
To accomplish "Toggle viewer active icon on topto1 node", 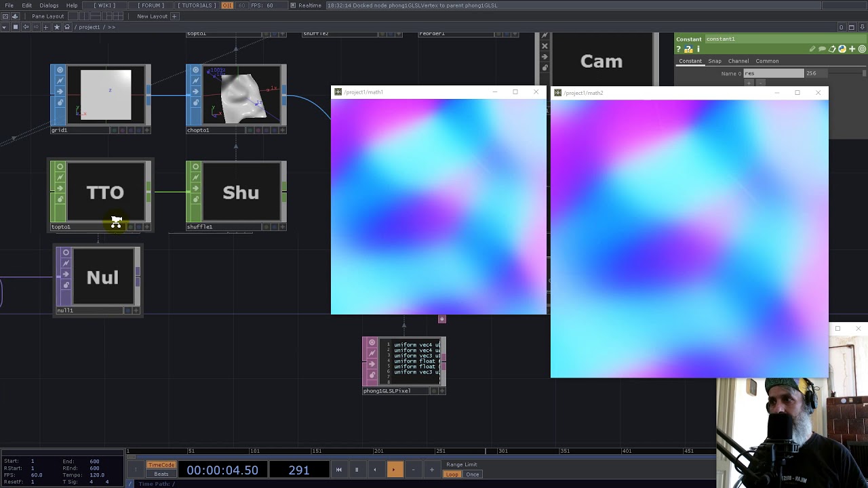I will tap(60, 167).
